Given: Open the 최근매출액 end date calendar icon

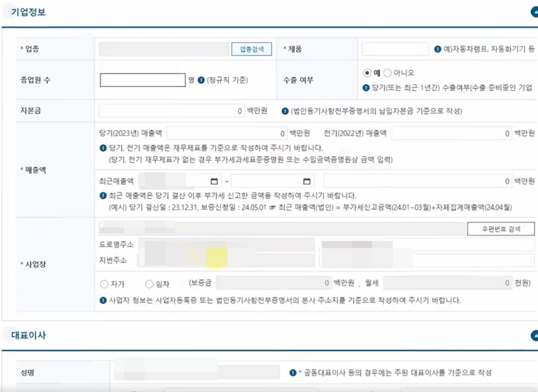Looking at the screenshot, I should pyautogui.click(x=306, y=182).
